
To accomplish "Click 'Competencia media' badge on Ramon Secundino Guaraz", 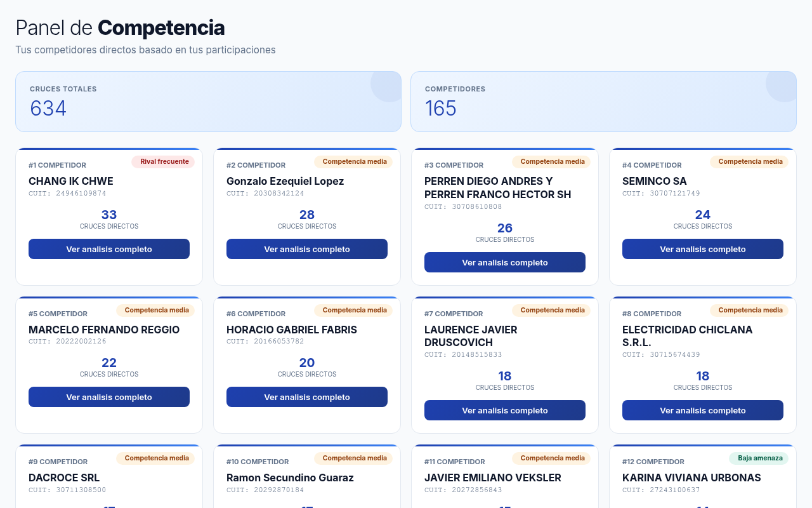I will 353,458.
